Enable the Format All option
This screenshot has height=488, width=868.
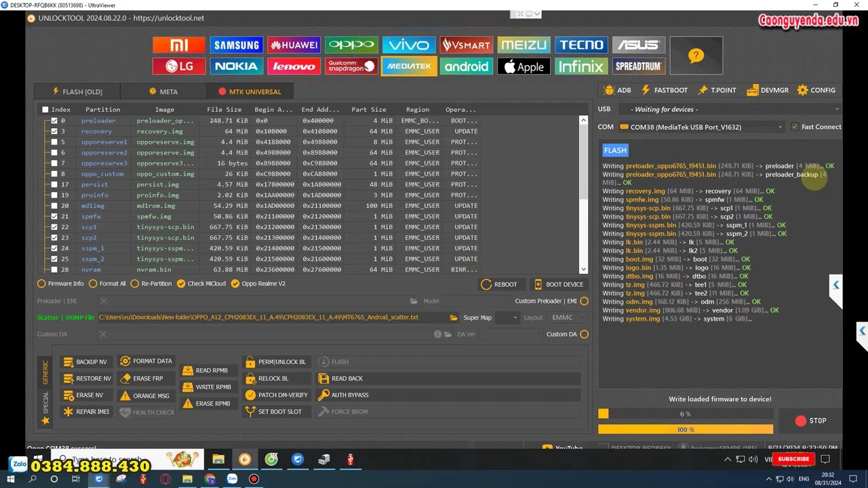coord(94,284)
